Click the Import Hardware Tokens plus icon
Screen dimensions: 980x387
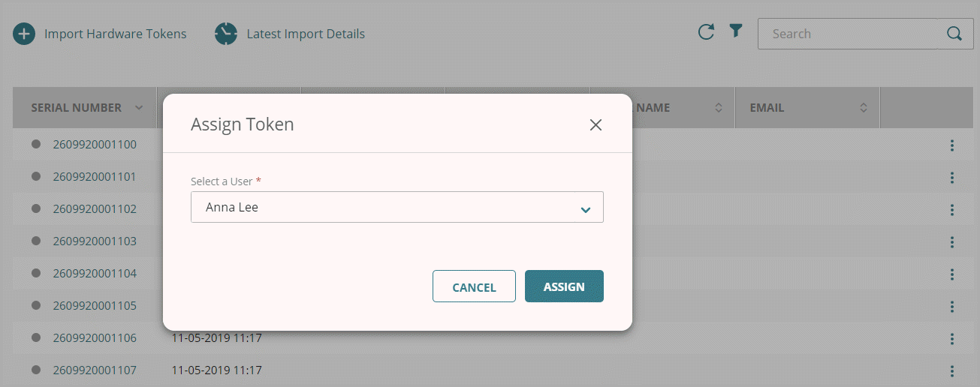24,34
